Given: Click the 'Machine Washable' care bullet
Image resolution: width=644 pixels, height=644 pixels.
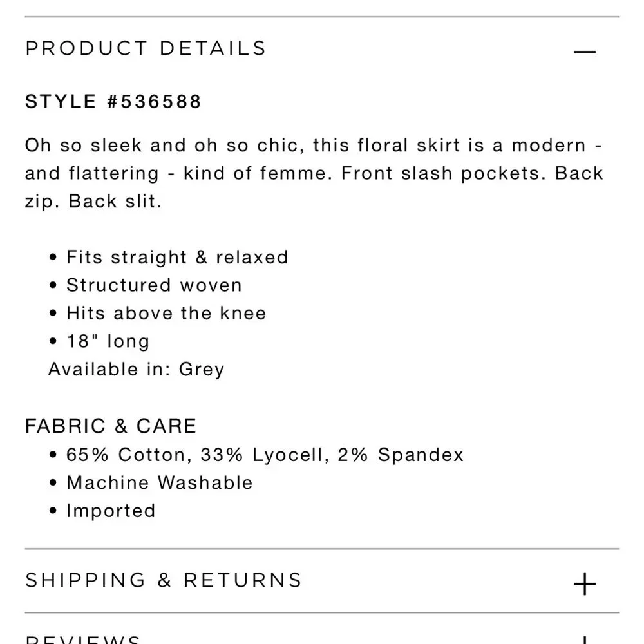Looking at the screenshot, I should [x=159, y=483].
